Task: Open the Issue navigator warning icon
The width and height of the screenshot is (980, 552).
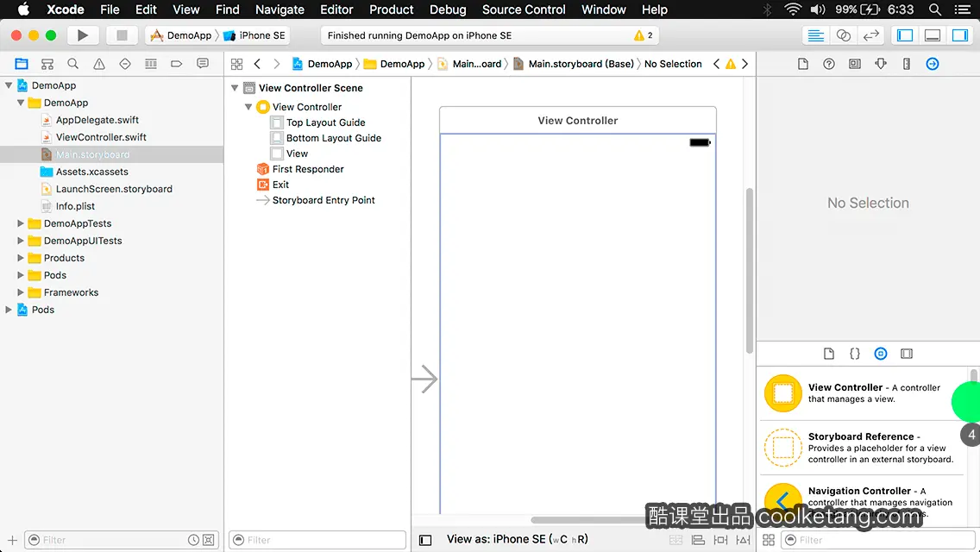Action: 98,64
